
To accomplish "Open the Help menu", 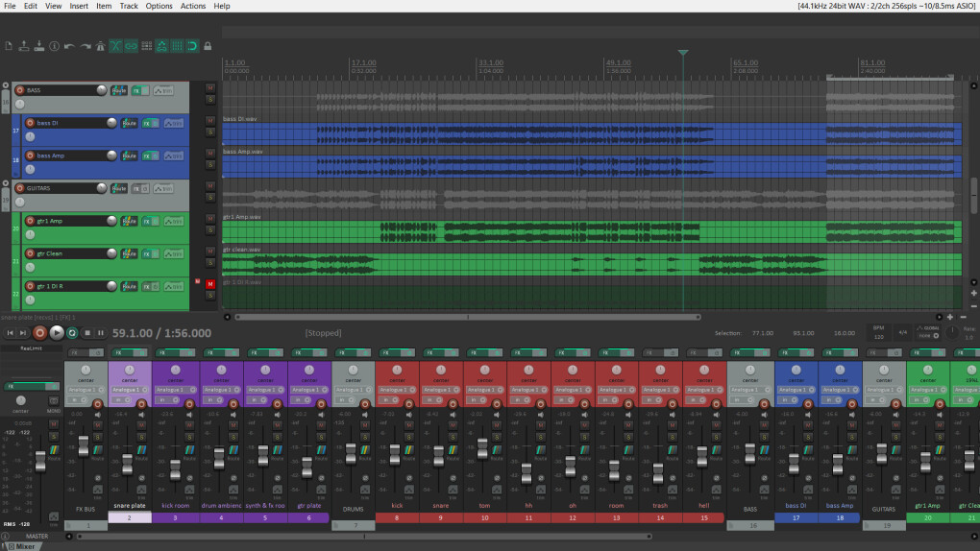I will tap(222, 6).
